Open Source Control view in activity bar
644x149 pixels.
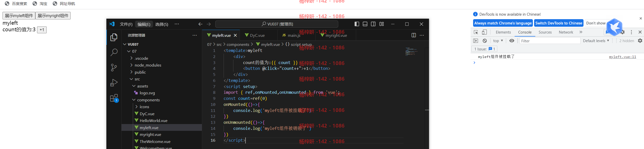114,68
